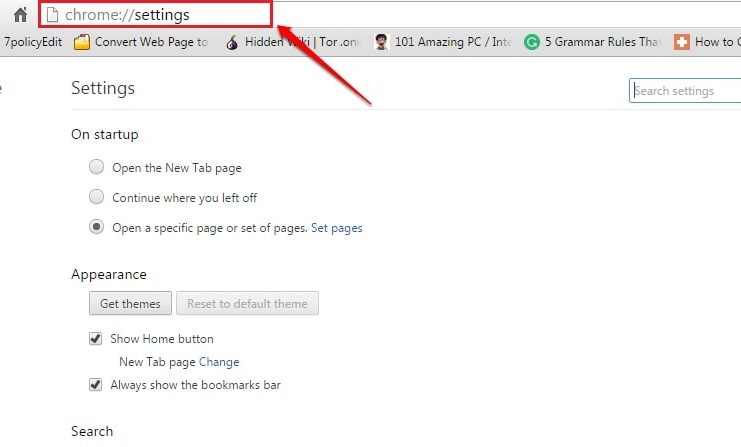Click the page icon in address bar

(53, 15)
